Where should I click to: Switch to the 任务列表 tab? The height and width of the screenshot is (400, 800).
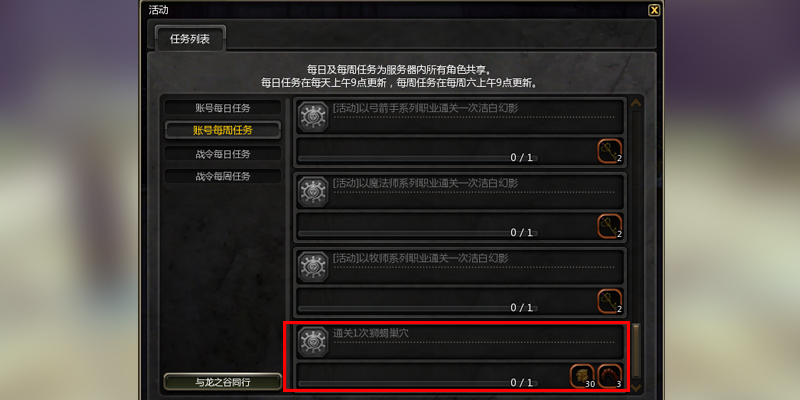pyautogui.click(x=190, y=39)
